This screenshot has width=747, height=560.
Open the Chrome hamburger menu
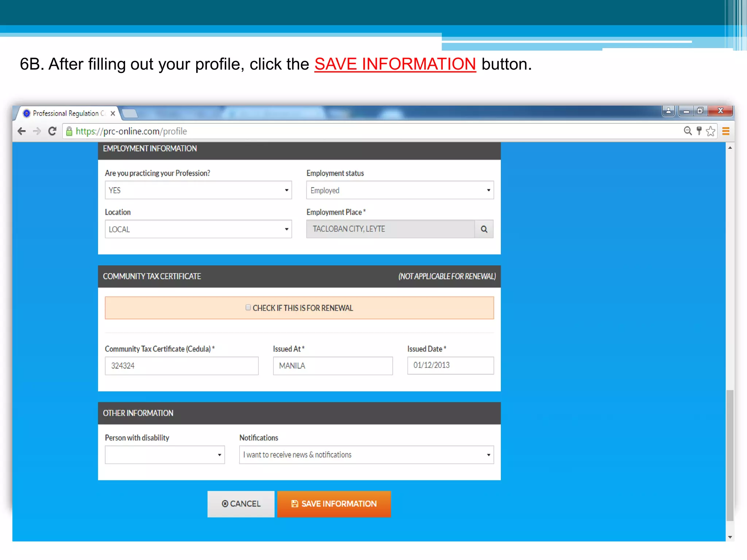(726, 131)
